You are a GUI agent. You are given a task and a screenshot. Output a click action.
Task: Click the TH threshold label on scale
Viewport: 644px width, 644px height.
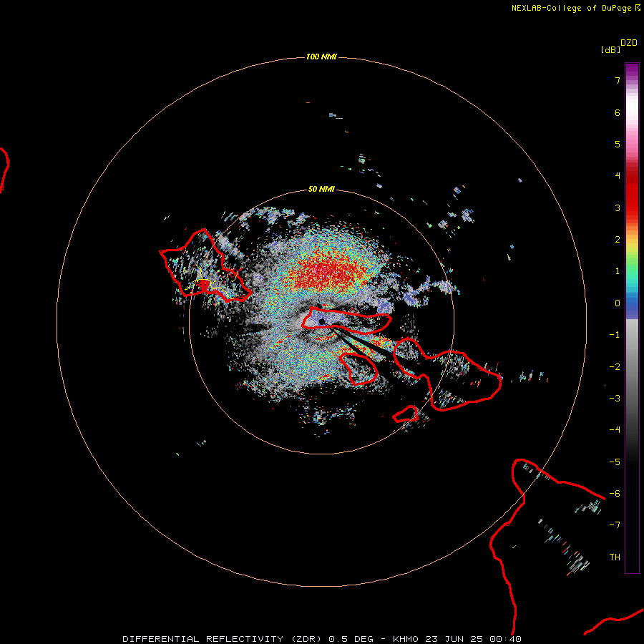[615, 557]
